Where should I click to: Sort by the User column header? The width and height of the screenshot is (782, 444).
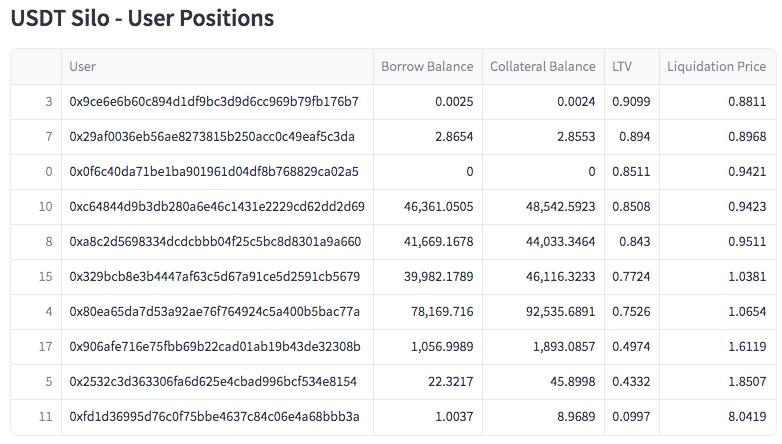point(82,67)
